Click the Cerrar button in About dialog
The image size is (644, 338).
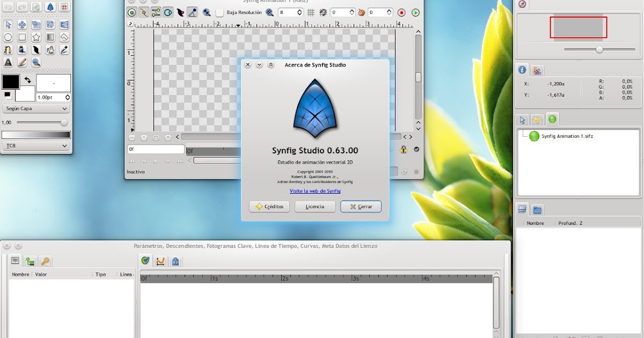coord(361,207)
